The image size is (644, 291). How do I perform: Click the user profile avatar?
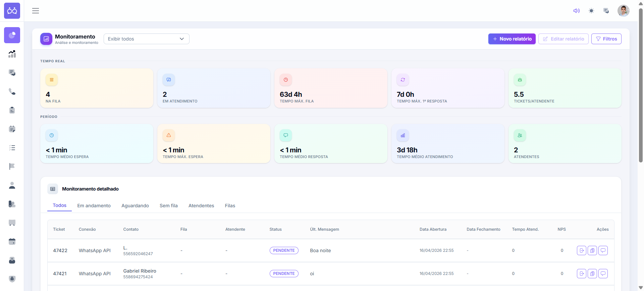point(623,11)
